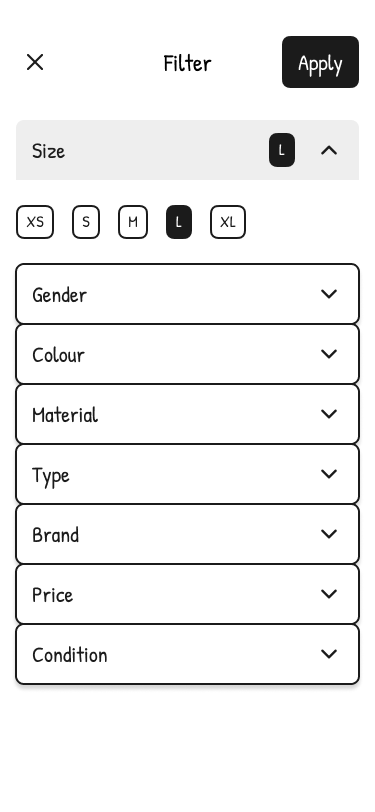Open the Colour filter row
375x812 pixels.
188,354
